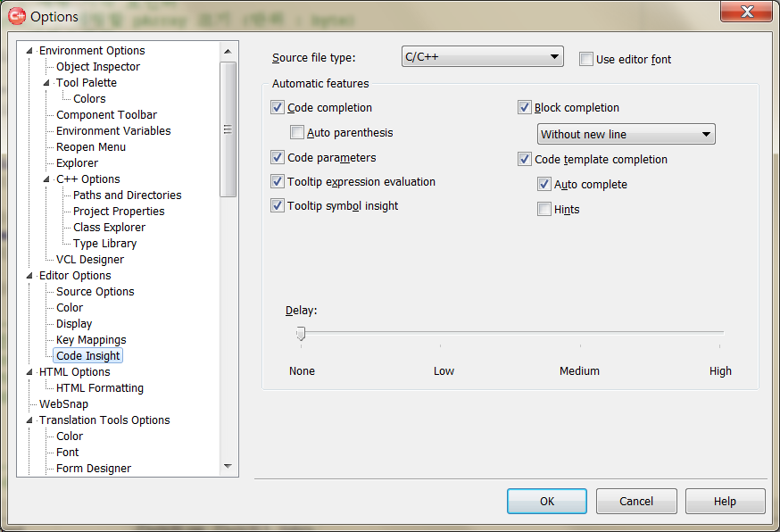Uncheck Tooltip symbol insight

pyautogui.click(x=278, y=206)
